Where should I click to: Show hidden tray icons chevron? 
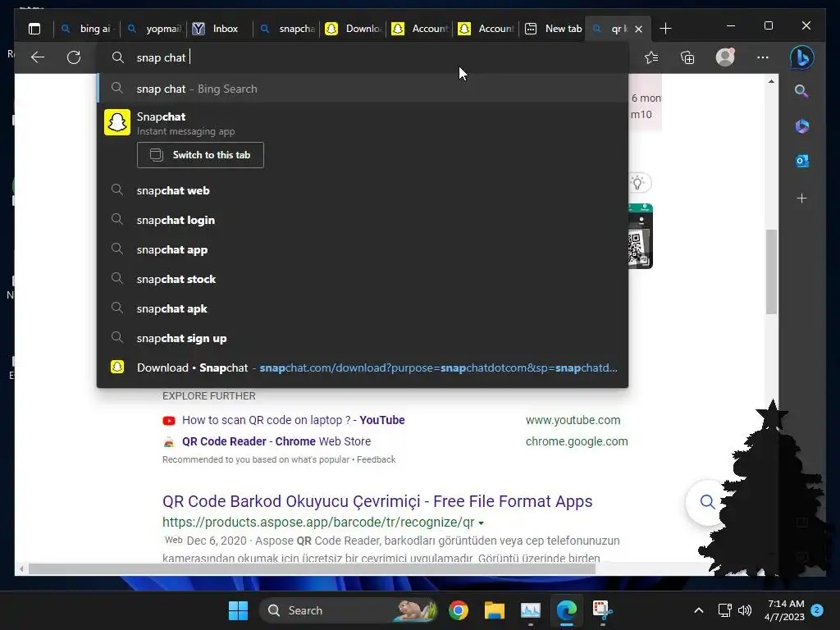click(699, 610)
